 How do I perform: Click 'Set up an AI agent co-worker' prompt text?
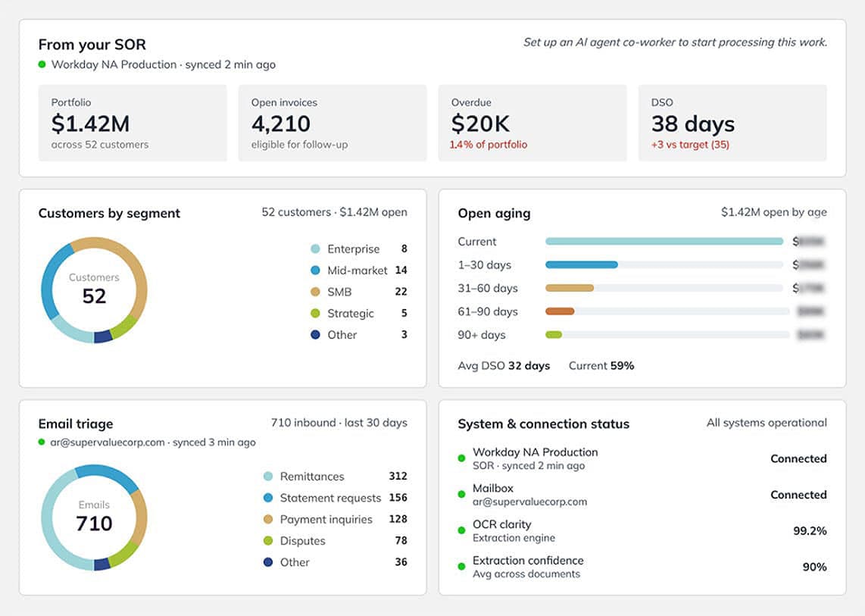[675, 42]
